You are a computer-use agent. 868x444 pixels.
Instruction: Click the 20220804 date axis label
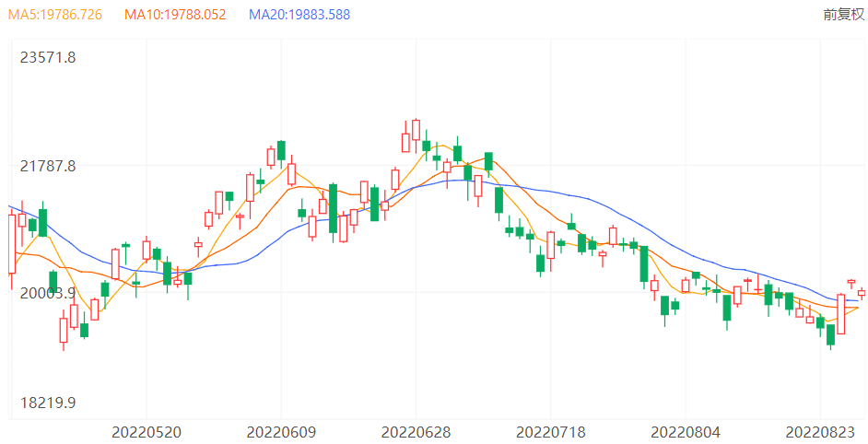[x=686, y=432]
